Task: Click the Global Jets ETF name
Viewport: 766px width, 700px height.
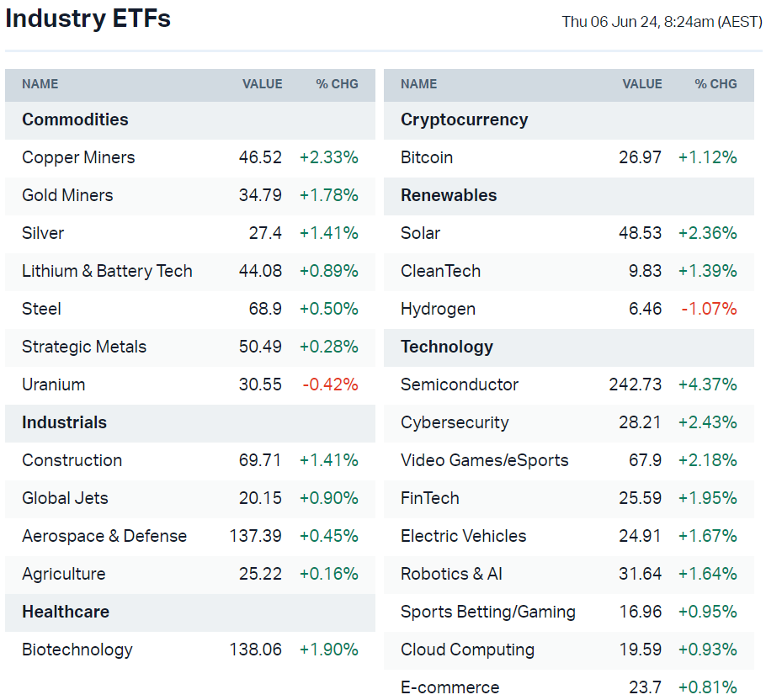Action: tap(65, 498)
